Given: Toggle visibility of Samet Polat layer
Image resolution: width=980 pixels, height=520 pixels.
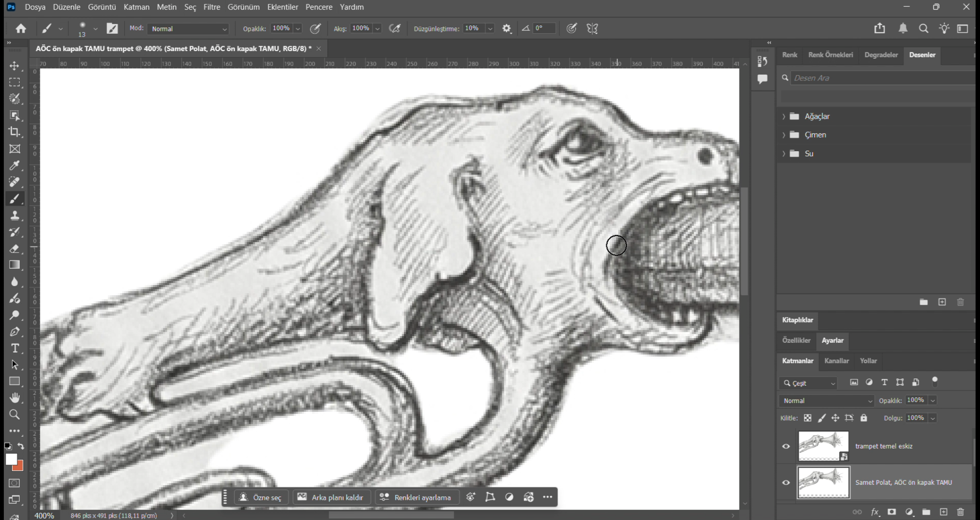Looking at the screenshot, I should click(786, 482).
